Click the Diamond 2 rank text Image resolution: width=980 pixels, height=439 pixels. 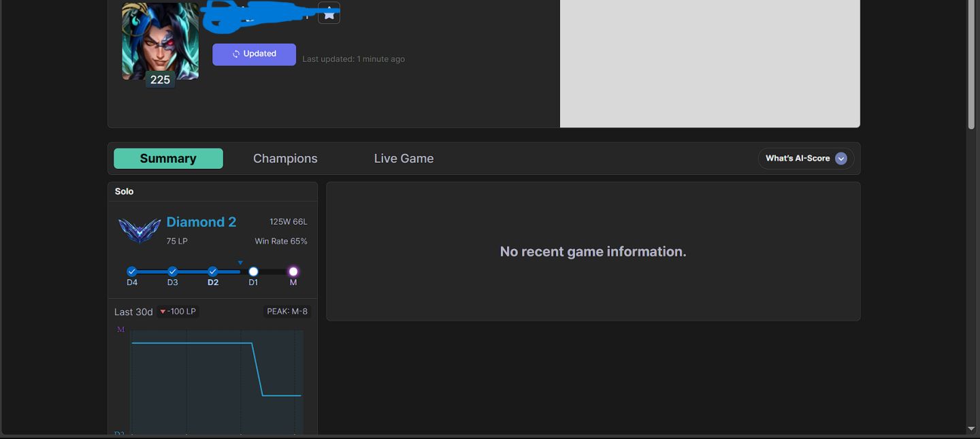click(201, 222)
